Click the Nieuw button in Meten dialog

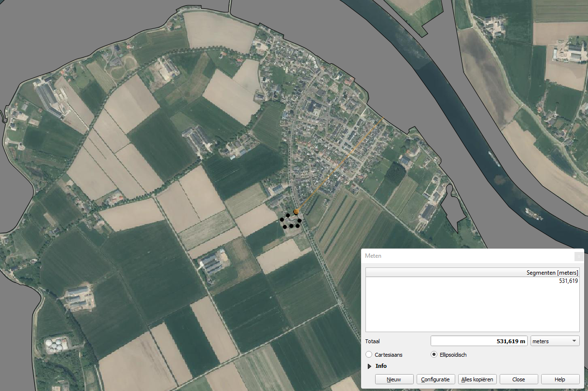point(393,379)
